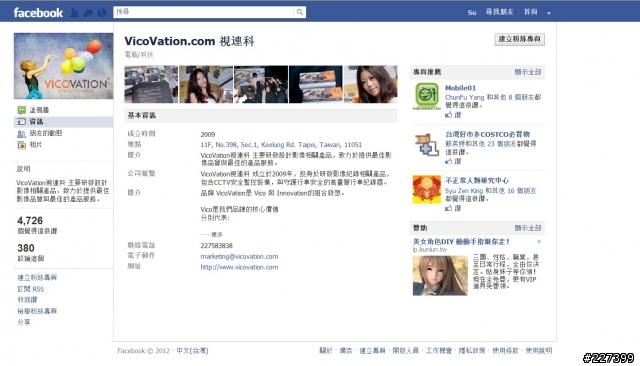Click 'ChunFu Yang' friend name link

pyautogui.click(x=464, y=98)
